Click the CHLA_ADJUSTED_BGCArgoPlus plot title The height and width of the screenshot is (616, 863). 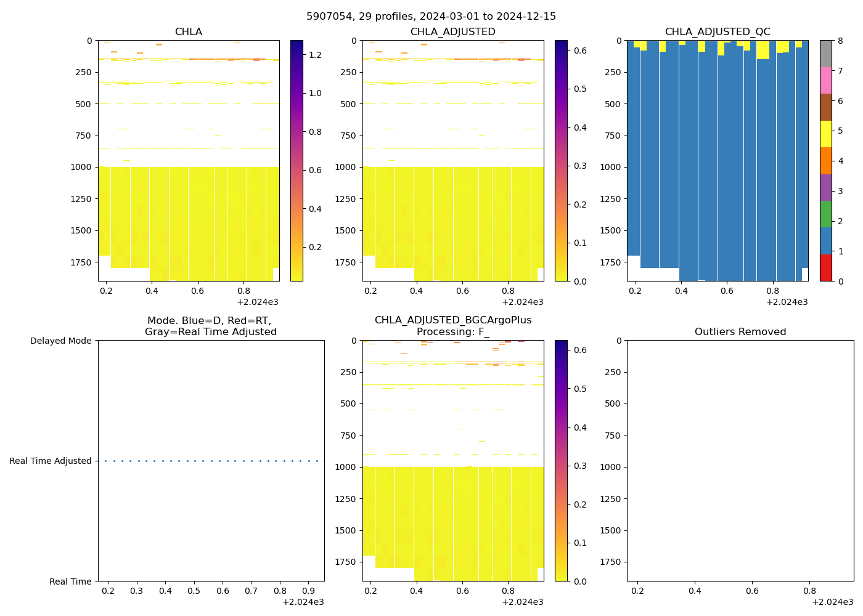[452, 320]
